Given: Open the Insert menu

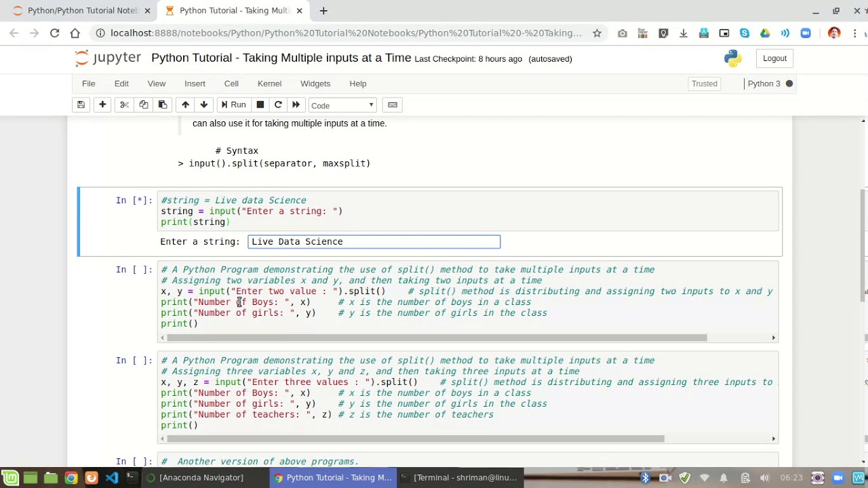Looking at the screenshot, I should (195, 83).
